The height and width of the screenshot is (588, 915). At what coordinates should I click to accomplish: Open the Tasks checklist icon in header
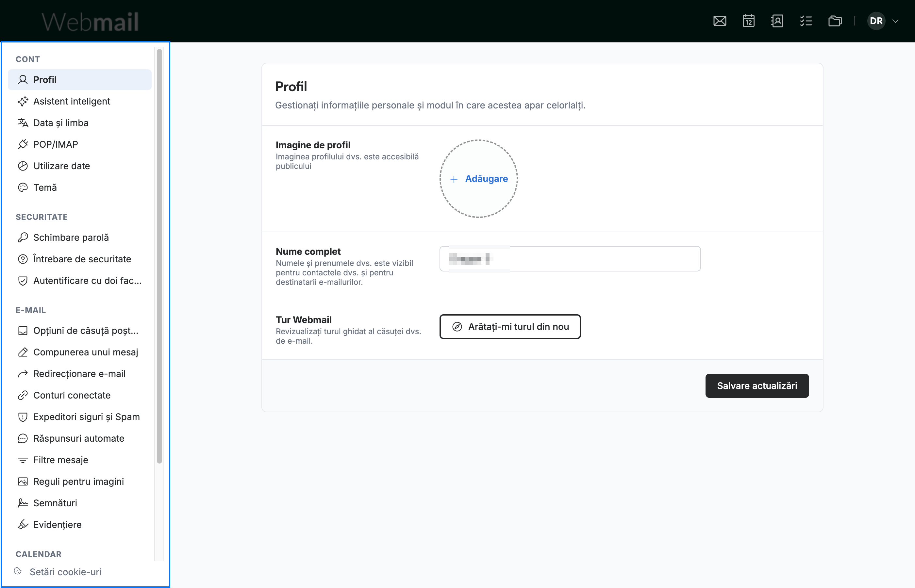coord(806,21)
